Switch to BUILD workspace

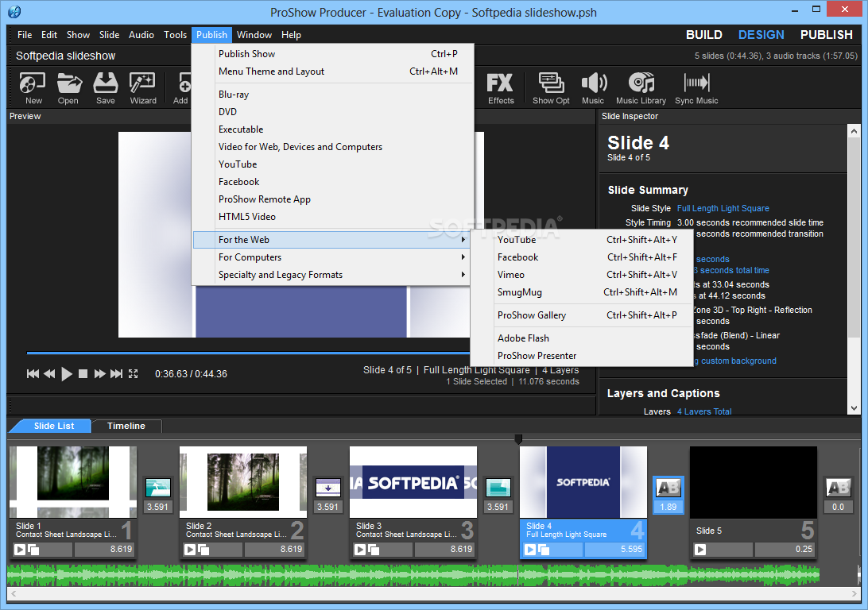click(x=704, y=35)
